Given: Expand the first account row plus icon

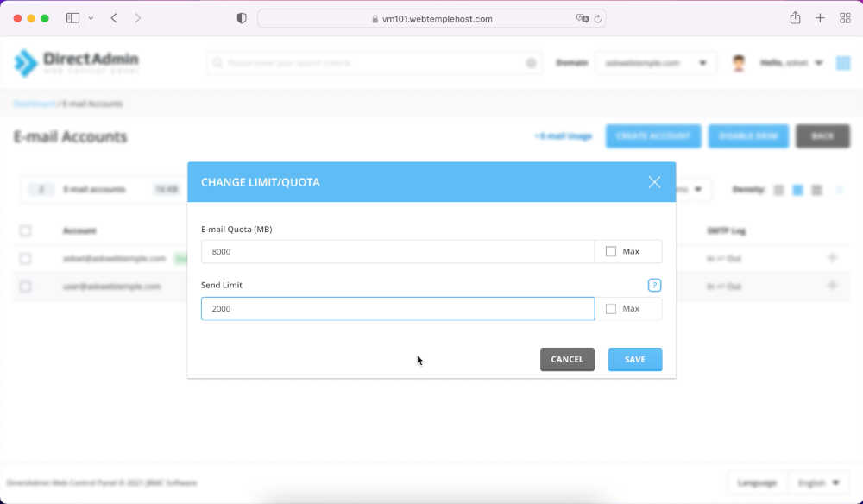Looking at the screenshot, I should [832, 257].
